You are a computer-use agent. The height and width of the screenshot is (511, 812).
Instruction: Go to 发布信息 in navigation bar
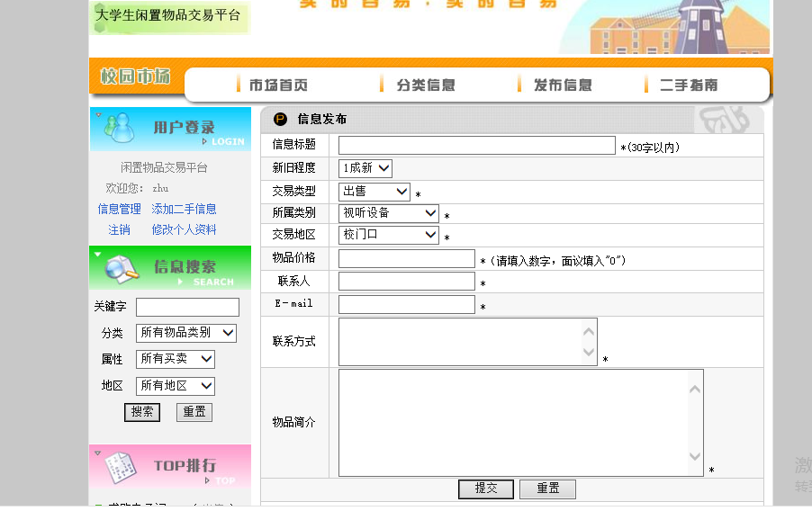562,85
